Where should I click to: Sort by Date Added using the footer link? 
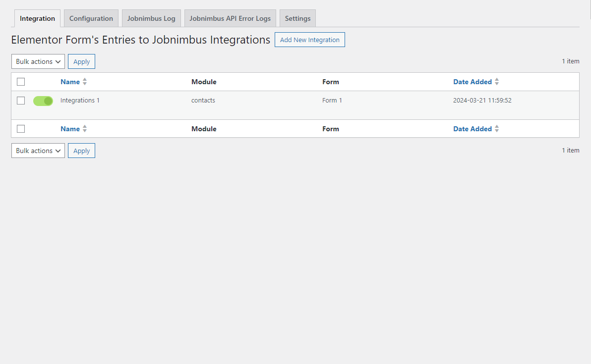click(476, 129)
